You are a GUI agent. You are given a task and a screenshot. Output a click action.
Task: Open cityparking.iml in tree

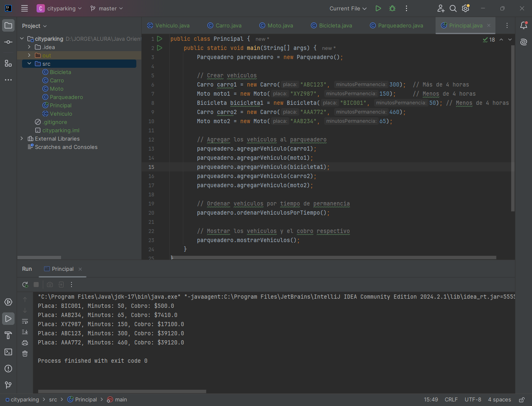pos(61,130)
